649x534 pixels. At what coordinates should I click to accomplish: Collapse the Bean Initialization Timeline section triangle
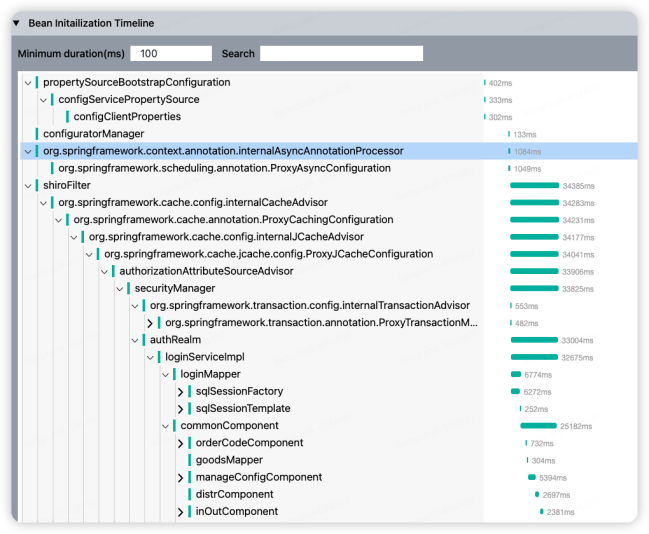tap(16, 23)
